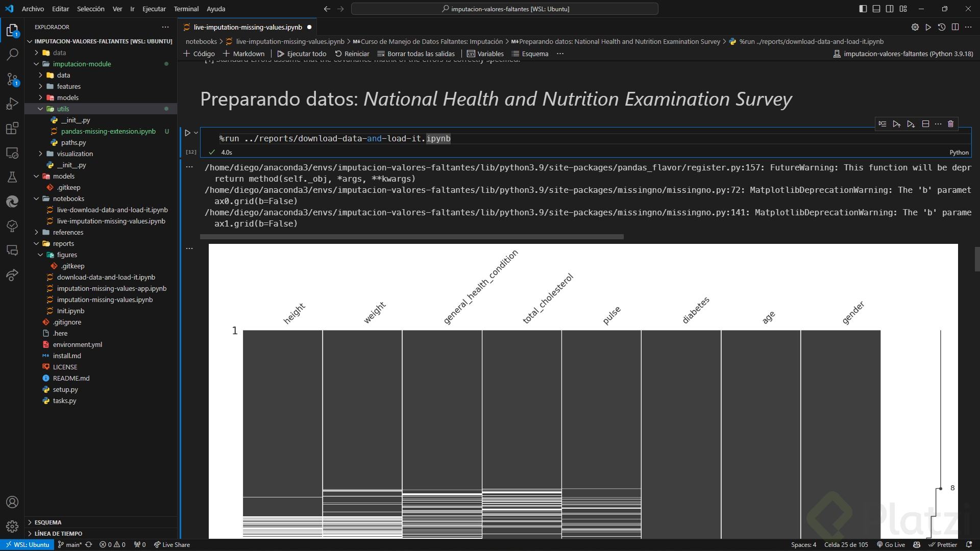Open the Manage settings gear
980x551 pixels.
coord(12,526)
